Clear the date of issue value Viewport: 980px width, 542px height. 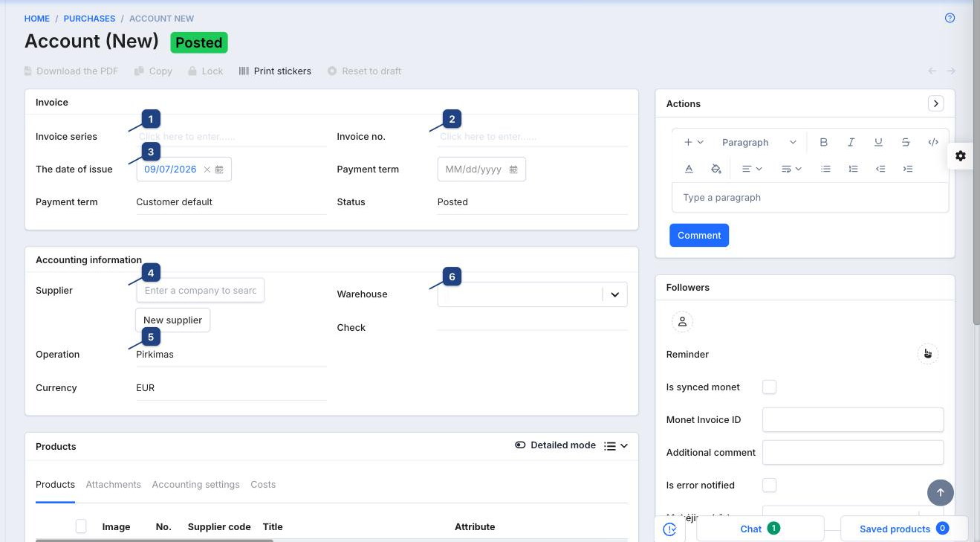coord(207,170)
